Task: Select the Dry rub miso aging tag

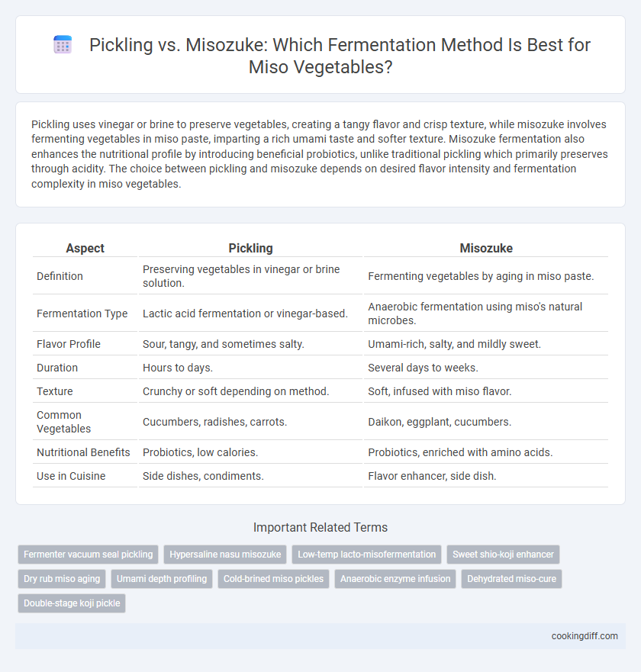Action: 62,579
